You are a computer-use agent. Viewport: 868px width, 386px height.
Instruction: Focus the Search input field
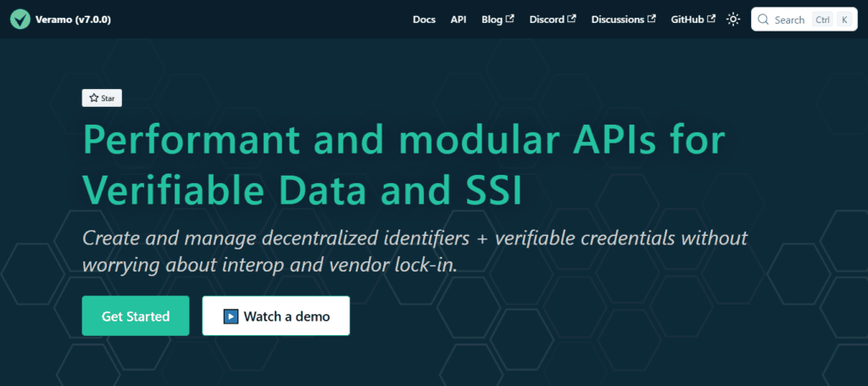click(804, 20)
